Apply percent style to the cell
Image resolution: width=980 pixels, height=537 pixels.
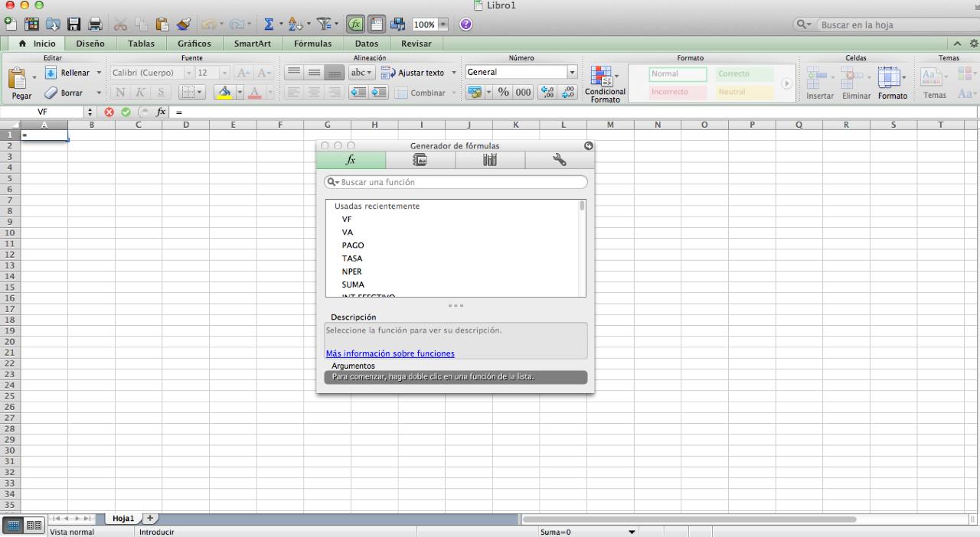(x=503, y=93)
